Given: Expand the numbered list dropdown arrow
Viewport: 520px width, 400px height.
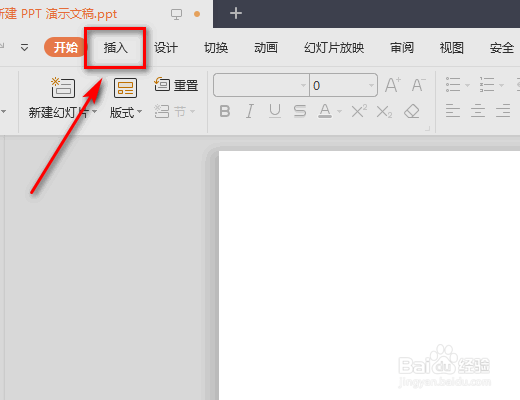Looking at the screenshot, I should pos(501,85).
